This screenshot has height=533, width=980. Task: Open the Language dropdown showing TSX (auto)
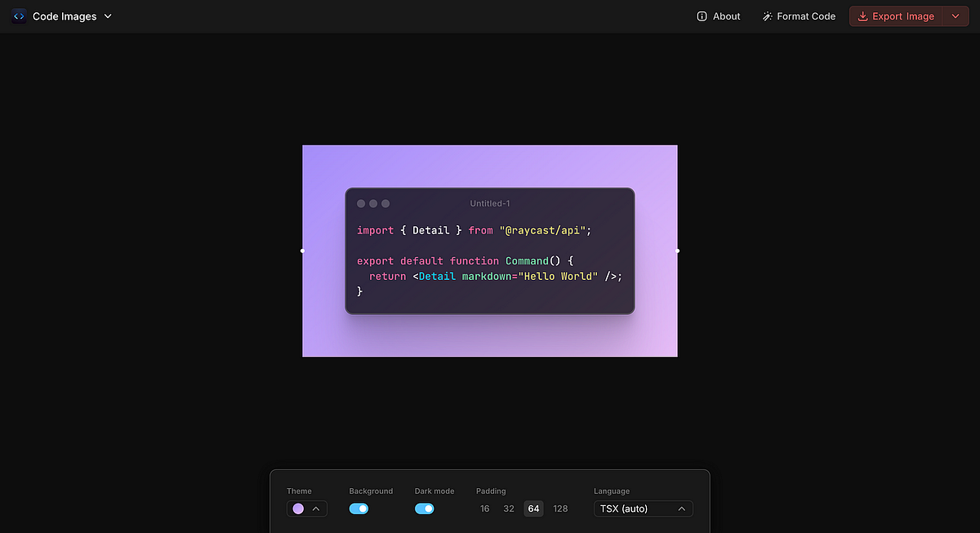click(643, 509)
